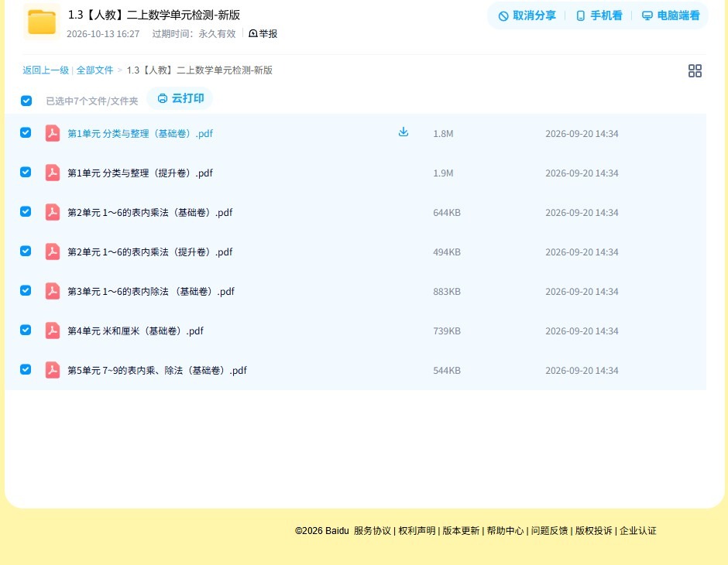Click the 云打印 button

[180, 98]
